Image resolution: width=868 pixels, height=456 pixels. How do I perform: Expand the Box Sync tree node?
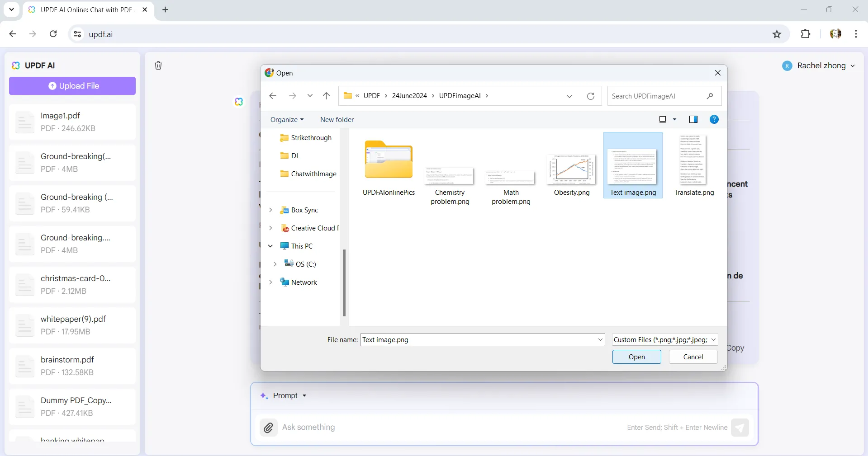pos(270,210)
